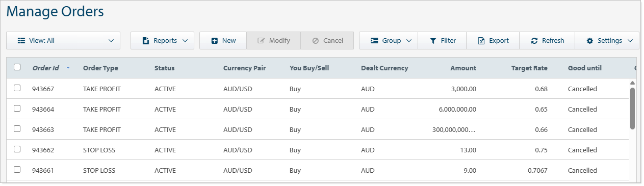Click order id 943663
644x186 pixels.
[x=43, y=129]
